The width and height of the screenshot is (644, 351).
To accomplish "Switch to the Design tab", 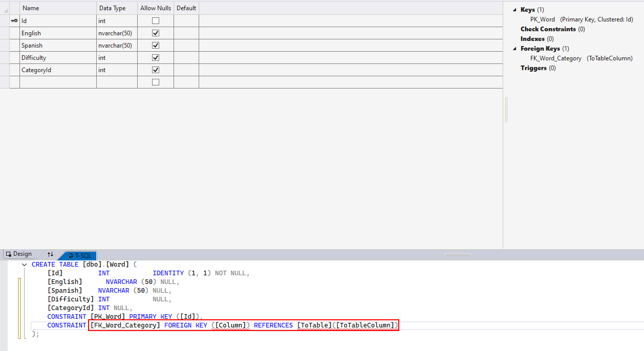I will coord(19,254).
